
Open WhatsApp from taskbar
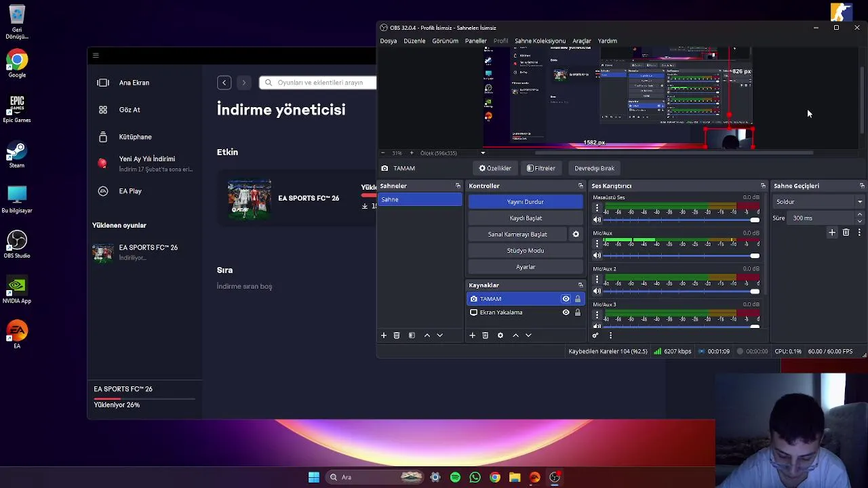[475, 477]
